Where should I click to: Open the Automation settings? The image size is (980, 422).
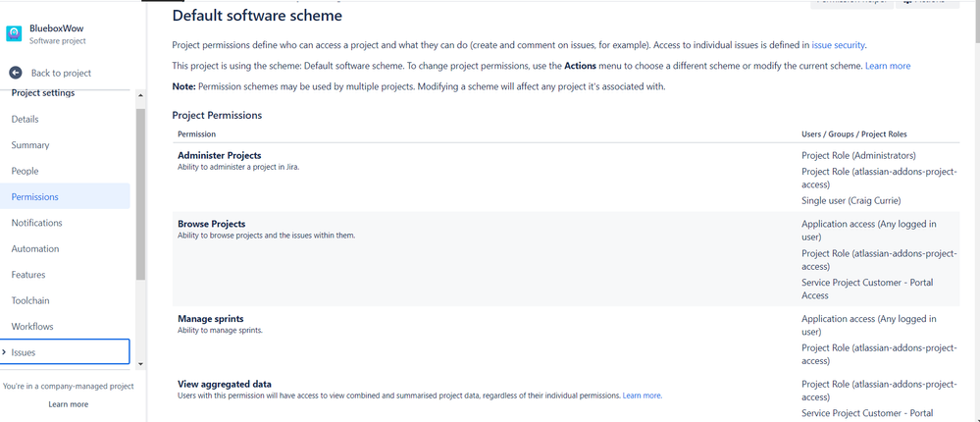[x=35, y=248]
